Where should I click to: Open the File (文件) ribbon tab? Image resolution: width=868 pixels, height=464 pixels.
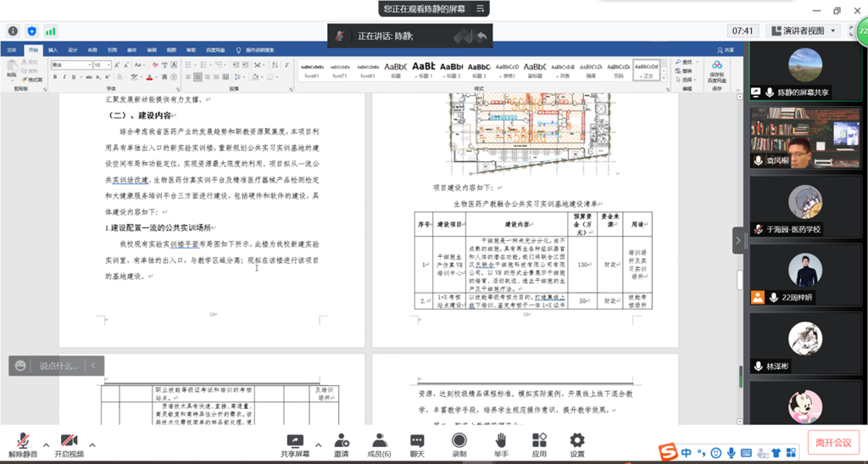[12, 50]
